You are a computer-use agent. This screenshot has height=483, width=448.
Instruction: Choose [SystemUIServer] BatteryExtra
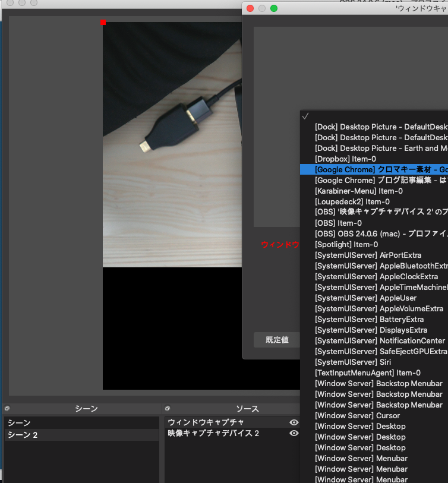click(374, 320)
